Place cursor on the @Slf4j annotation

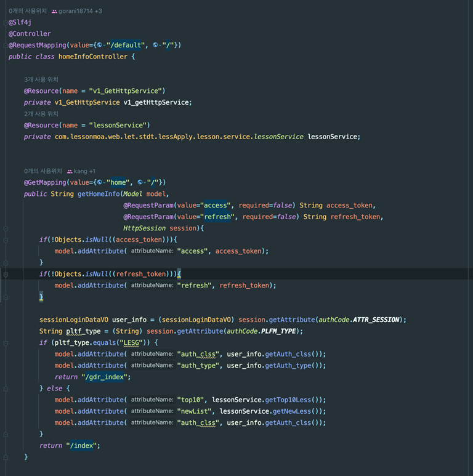coord(20,22)
